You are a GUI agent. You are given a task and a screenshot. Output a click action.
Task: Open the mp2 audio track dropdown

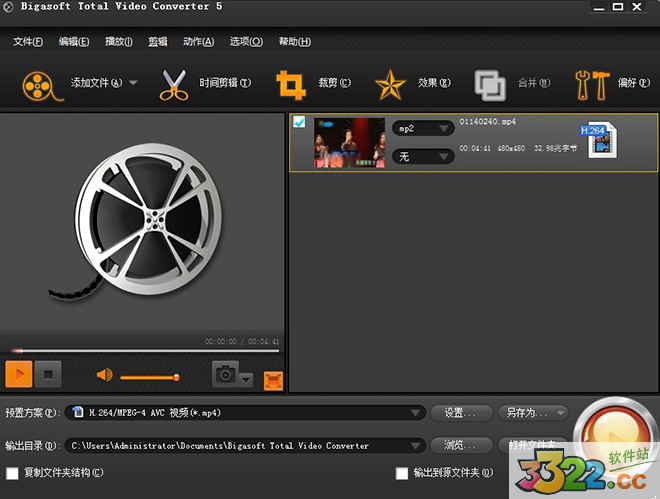point(423,128)
